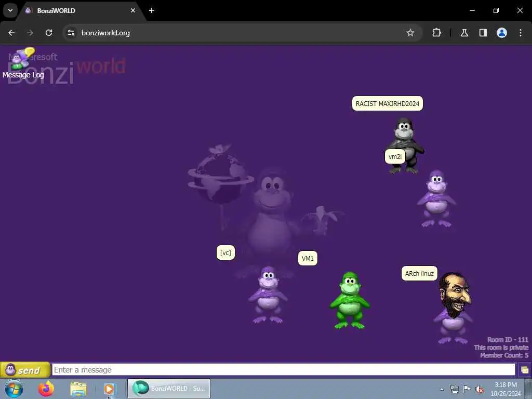
Task: Open the Chrome Labs flask icon
Action: [x=464, y=33]
